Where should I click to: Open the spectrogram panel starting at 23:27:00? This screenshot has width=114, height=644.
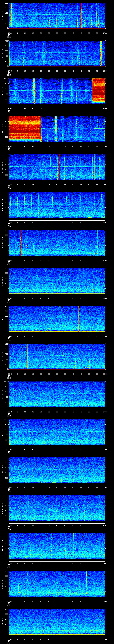point(57,432)
